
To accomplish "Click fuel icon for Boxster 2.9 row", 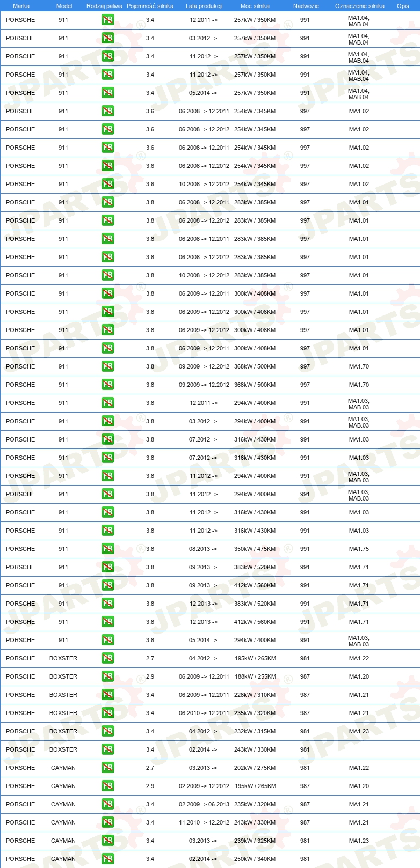I will (107, 676).
